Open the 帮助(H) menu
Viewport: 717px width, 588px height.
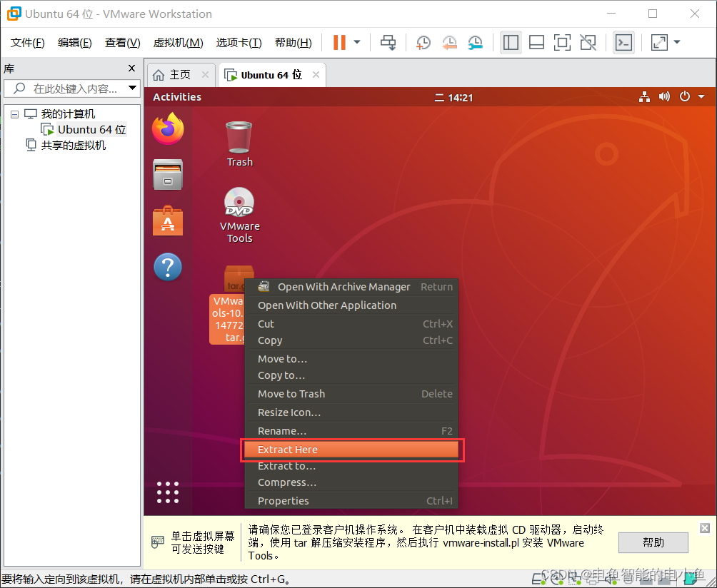pyautogui.click(x=293, y=43)
